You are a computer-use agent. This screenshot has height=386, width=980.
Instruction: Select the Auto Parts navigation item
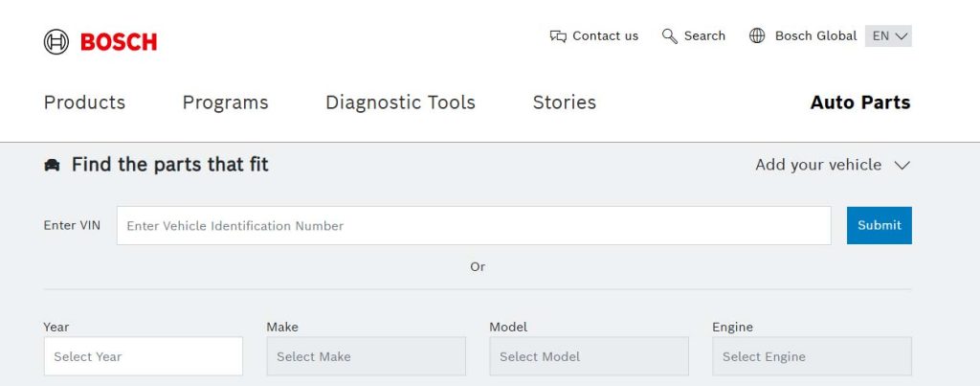tap(860, 102)
